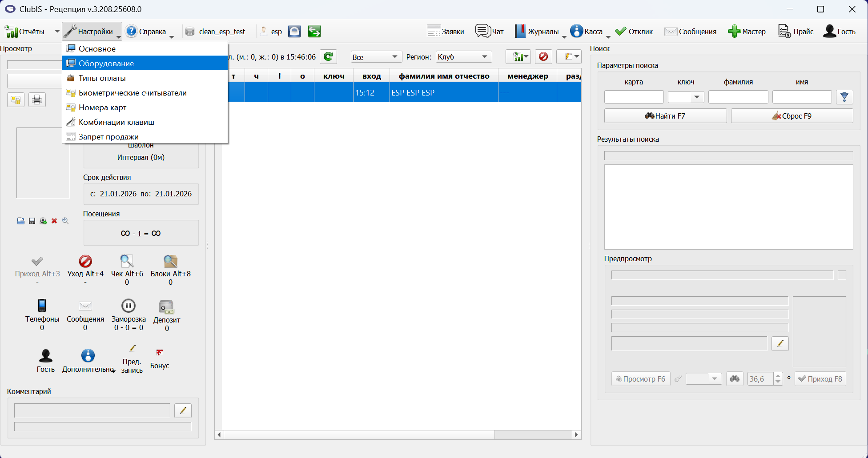Expand the ключ dropdown in search
The image size is (868, 458).
(x=697, y=97)
